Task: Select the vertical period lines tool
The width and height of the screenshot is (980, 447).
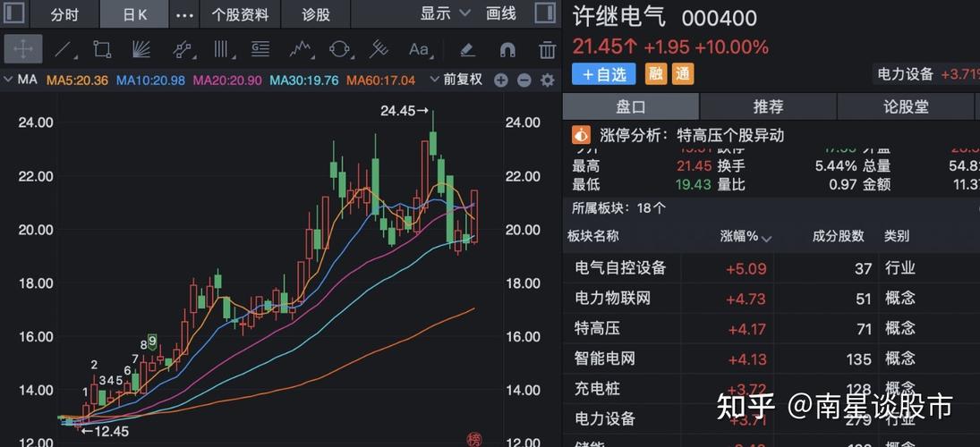Action: [x=221, y=49]
